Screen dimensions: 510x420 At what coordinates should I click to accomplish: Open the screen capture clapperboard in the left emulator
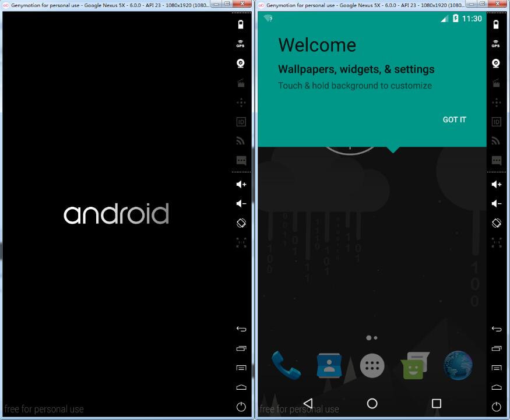coord(241,83)
